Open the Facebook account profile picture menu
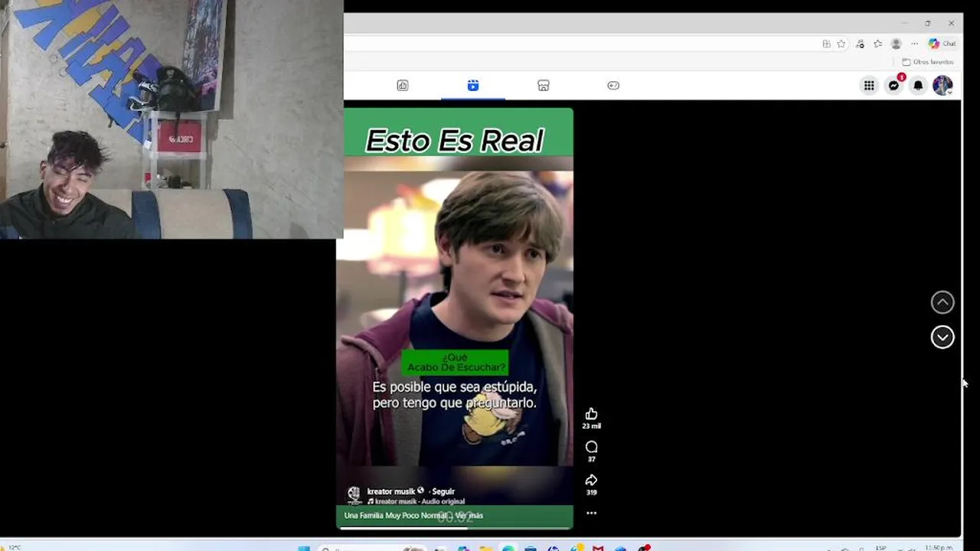 tap(942, 86)
